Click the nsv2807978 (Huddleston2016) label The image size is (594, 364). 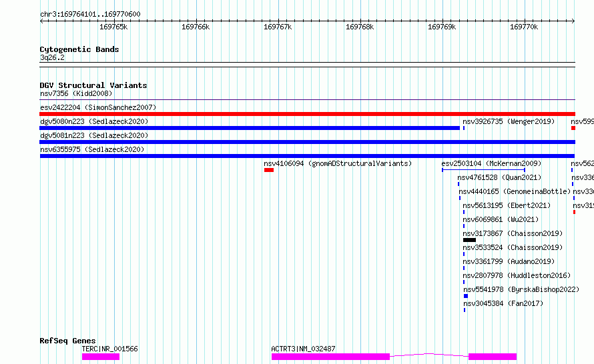coord(517,275)
